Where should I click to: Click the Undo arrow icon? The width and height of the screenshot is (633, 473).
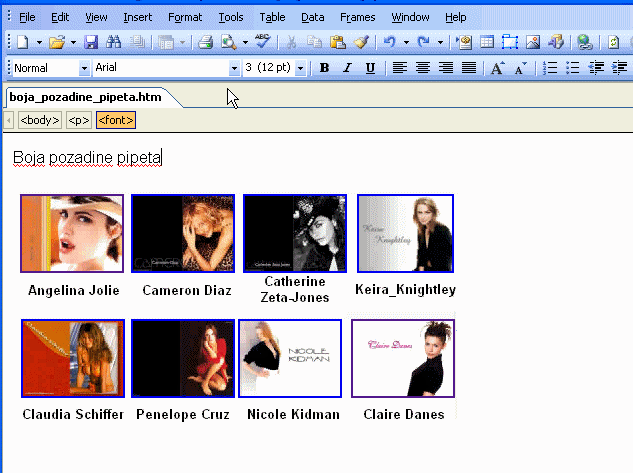click(388, 42)
